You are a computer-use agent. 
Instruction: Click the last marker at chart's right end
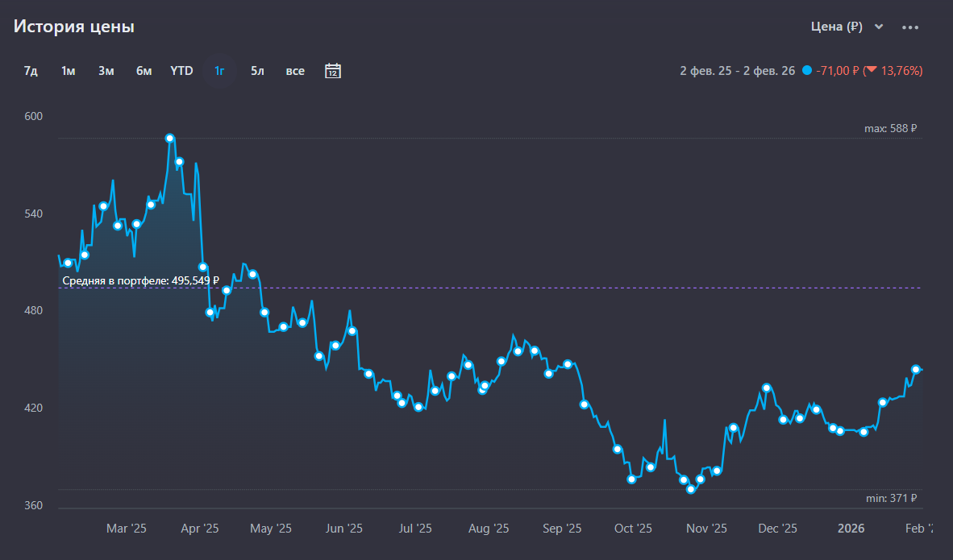tap(916, 369)
